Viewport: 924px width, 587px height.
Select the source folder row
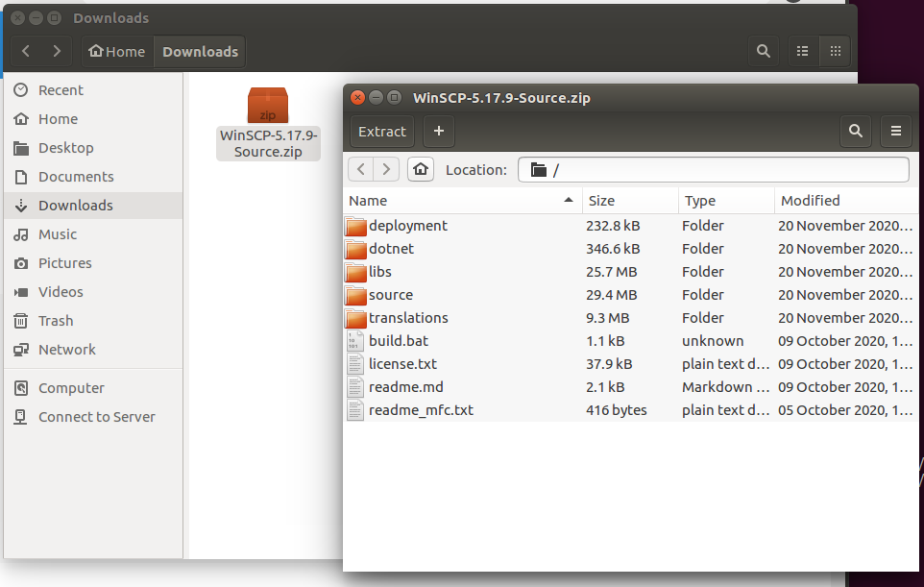630,295
